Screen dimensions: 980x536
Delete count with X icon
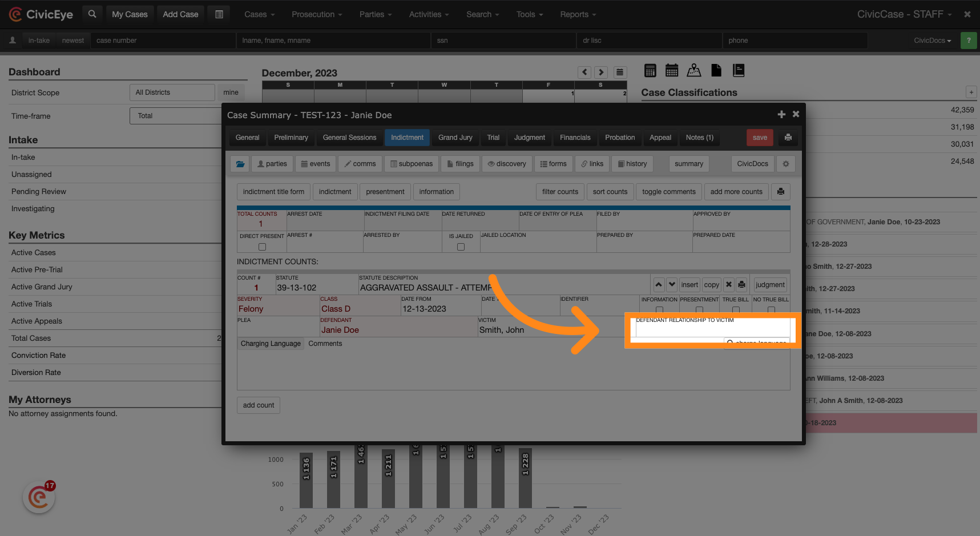pyautogui.click(x=729, y=284)
